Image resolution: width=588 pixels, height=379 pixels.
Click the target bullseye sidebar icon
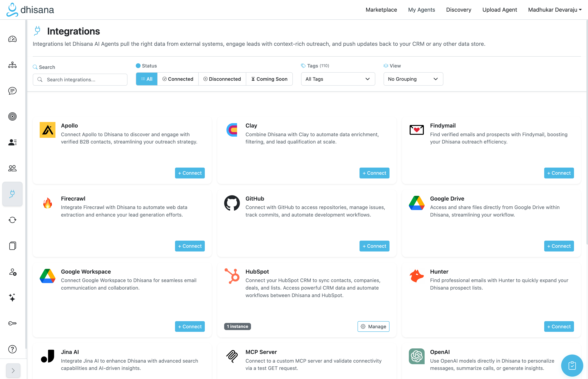tap(12, 116)
